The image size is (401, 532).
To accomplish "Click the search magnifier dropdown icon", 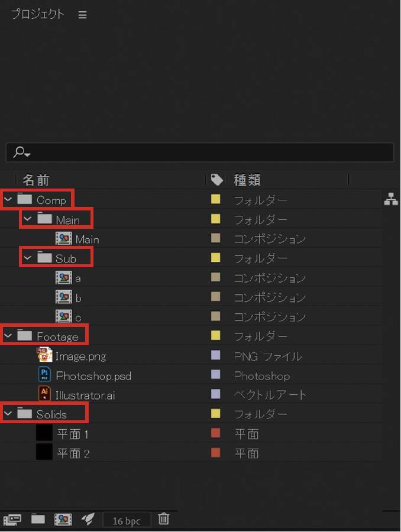I will (22, 152).
